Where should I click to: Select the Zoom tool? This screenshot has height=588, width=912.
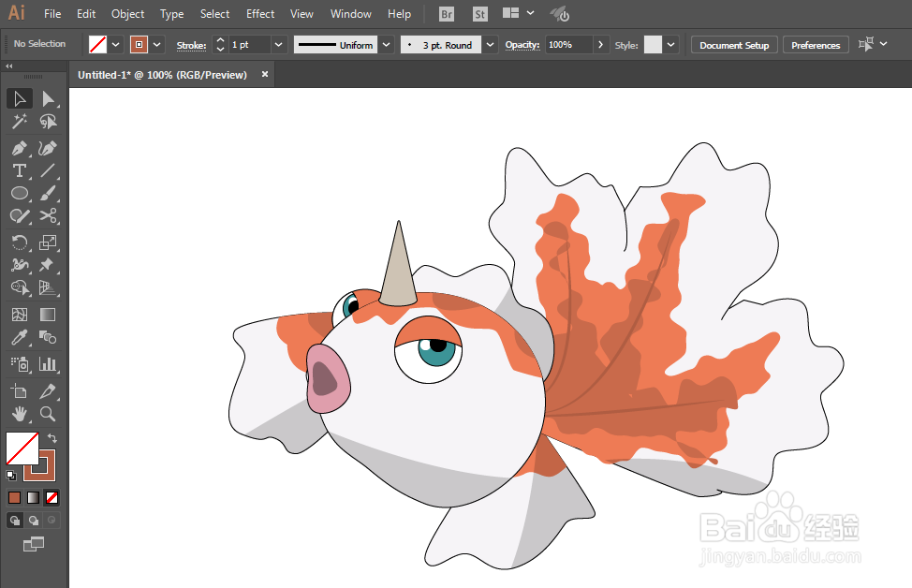click(x=48, y=414)
